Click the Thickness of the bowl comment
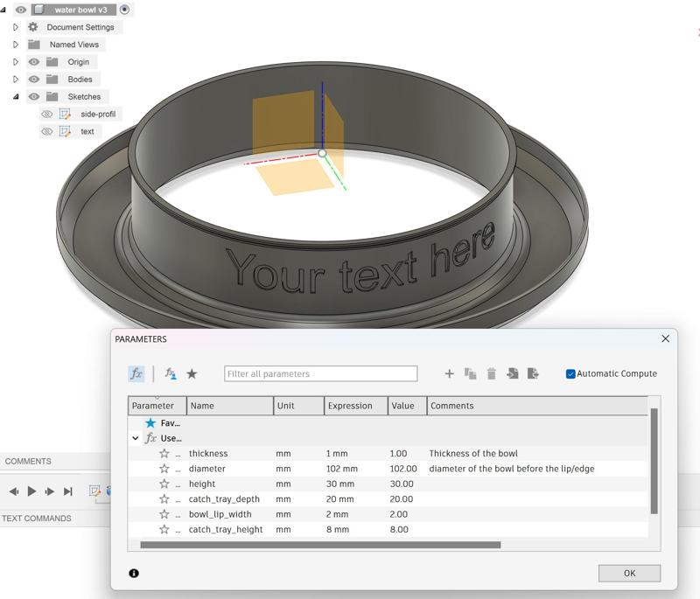Image resolution: width=700 pixels, height=599 pixels. pyautogui.click(x=473, y=454)
